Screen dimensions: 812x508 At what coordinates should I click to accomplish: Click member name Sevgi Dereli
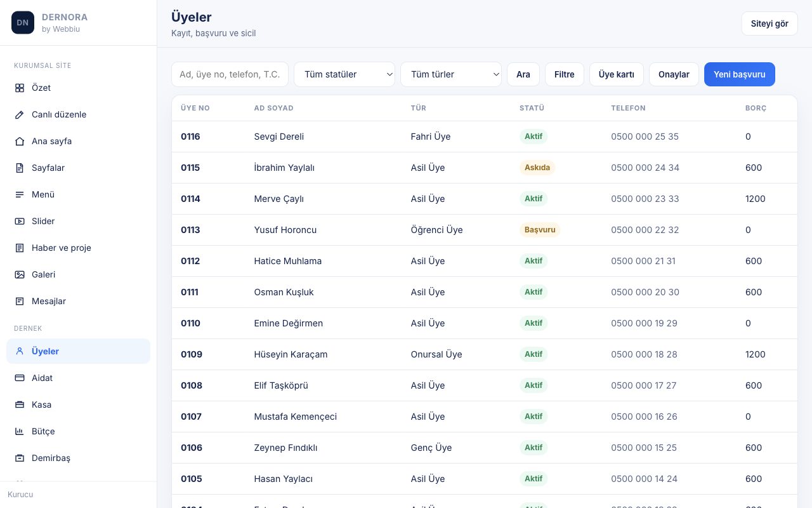(x=279, y=137)
